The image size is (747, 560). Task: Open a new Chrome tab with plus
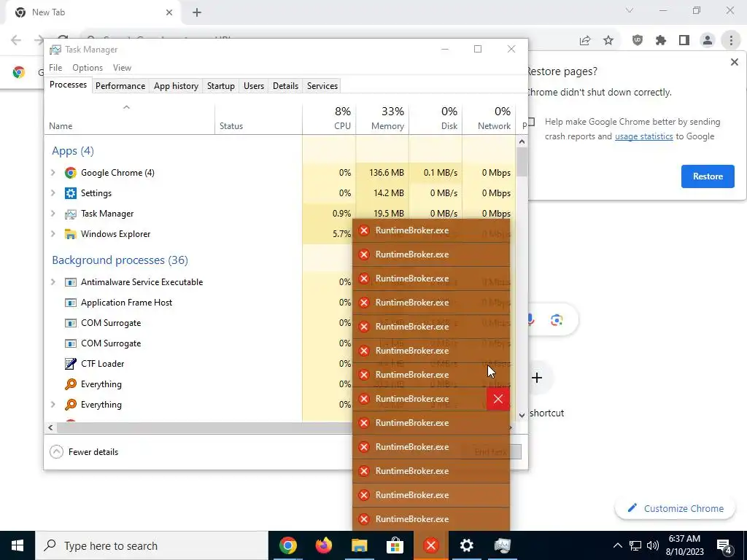(197, 13)
